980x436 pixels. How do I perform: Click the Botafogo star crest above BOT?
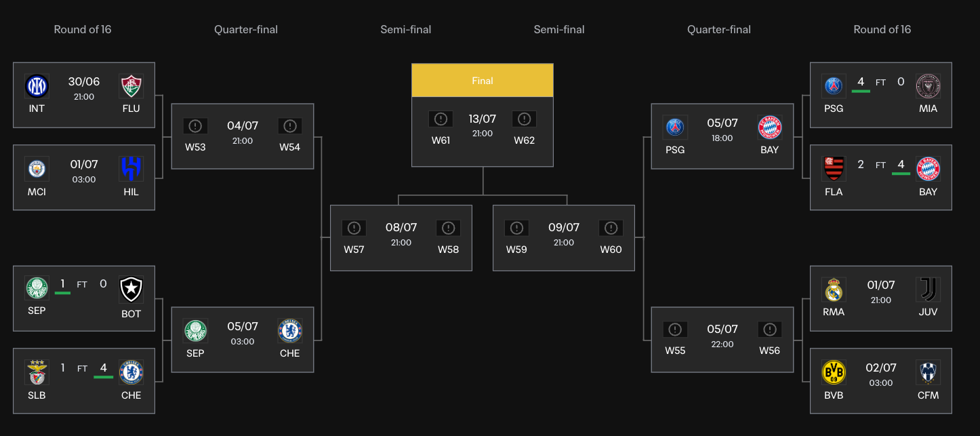point(131,289)
